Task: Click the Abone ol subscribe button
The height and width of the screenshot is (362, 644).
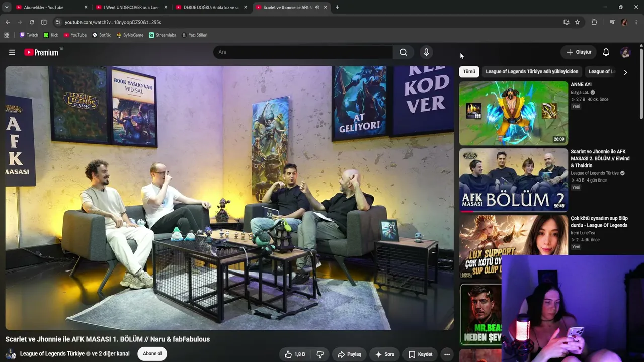Action: [x=152, y=354]
